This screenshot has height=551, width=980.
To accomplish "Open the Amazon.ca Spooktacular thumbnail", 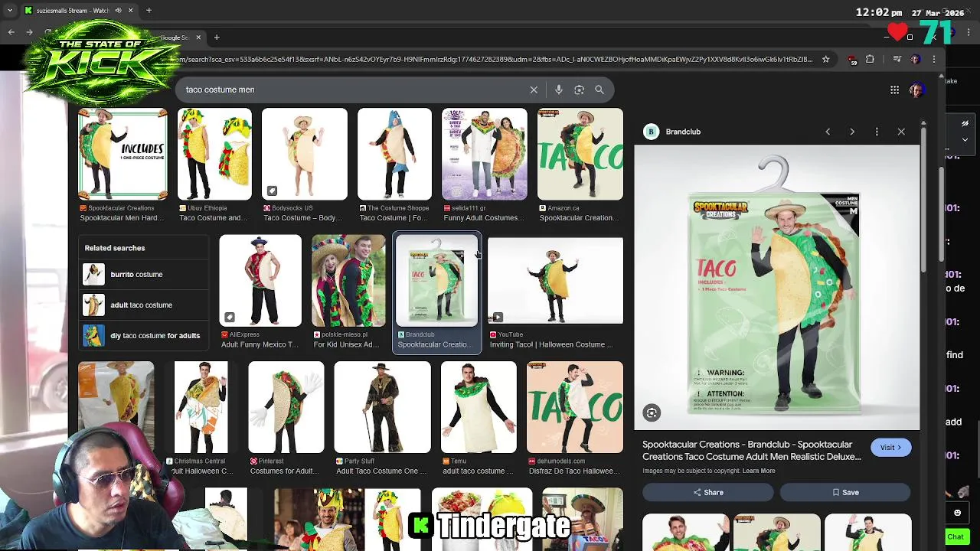I will [x=580, y=154].
